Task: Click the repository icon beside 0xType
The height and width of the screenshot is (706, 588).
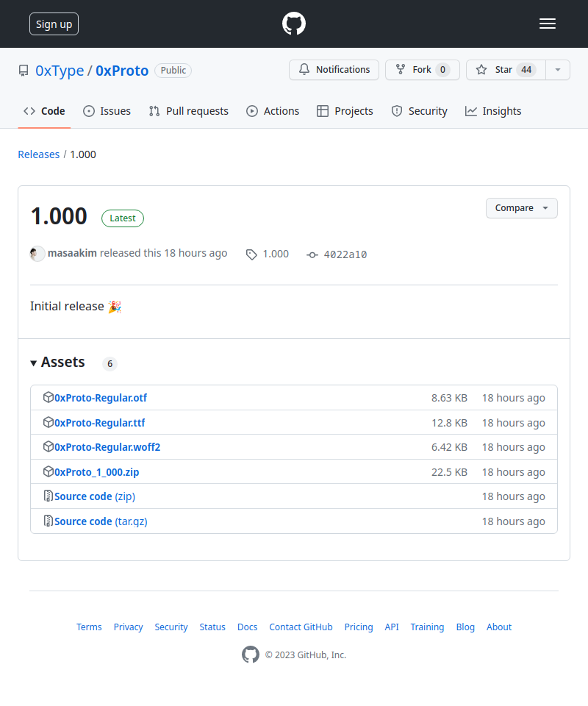Action: click(x=24, y=71)
